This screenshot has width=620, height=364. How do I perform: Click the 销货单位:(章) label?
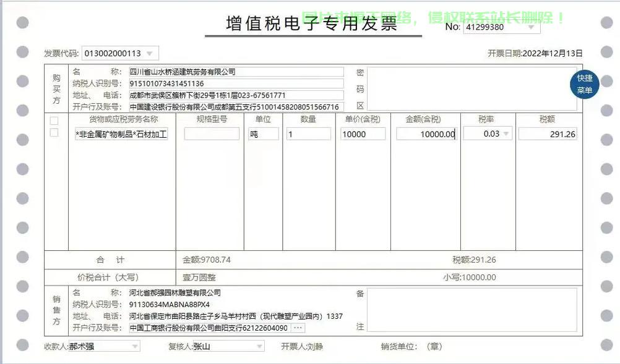[411, 346]
